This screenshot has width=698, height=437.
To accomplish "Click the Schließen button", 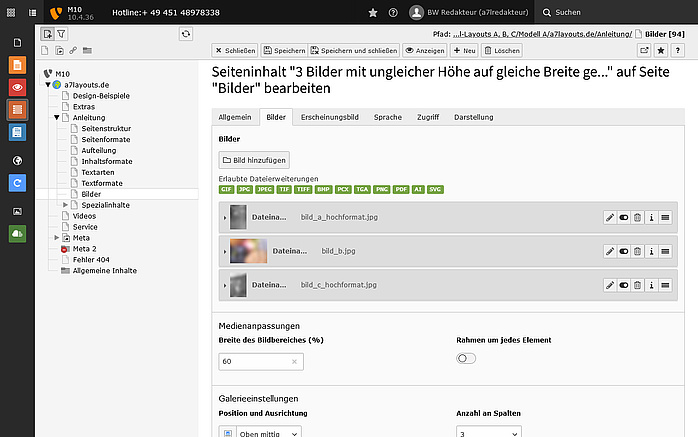I will pyautogui.click(x=235, y=50).
